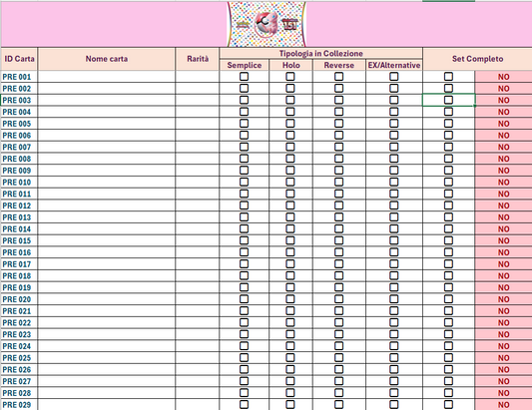Tick the Semplice checkbox for PRE 021

(244, 311)
